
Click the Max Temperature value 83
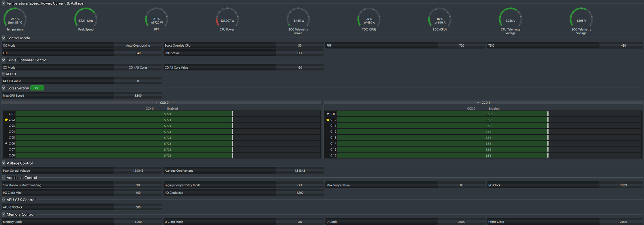coord(462,185)
